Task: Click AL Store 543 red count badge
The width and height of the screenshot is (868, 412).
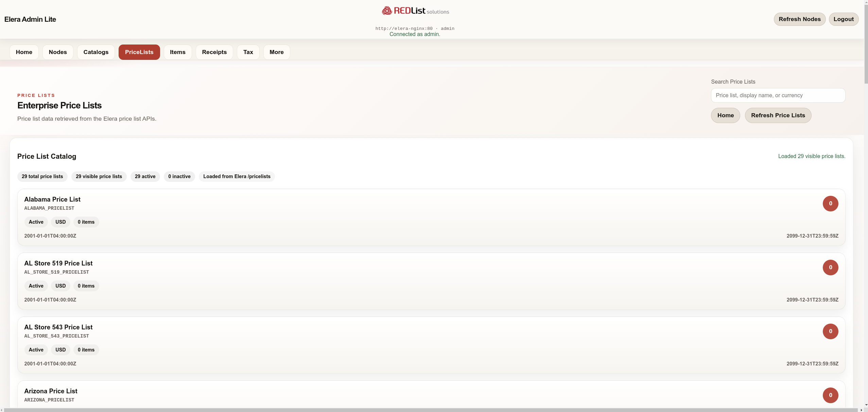Action: (x=830, y=331)
